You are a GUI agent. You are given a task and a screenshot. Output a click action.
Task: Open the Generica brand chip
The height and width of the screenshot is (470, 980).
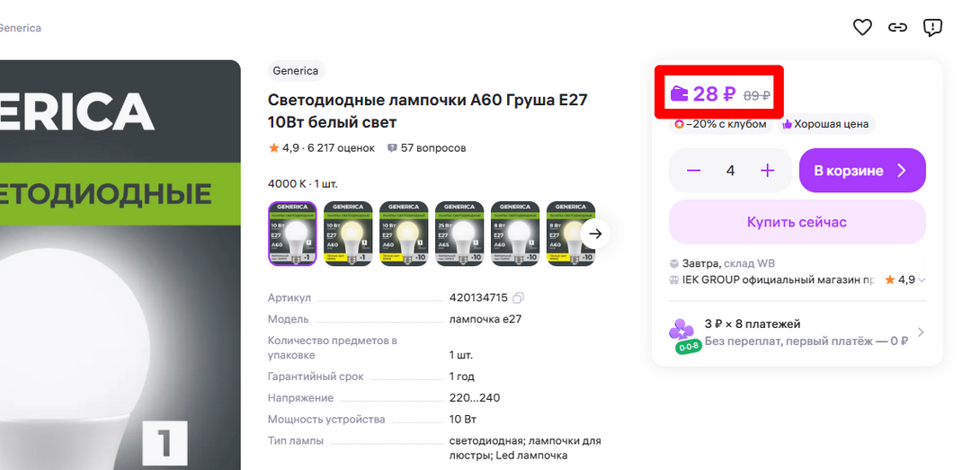[296, 71]
